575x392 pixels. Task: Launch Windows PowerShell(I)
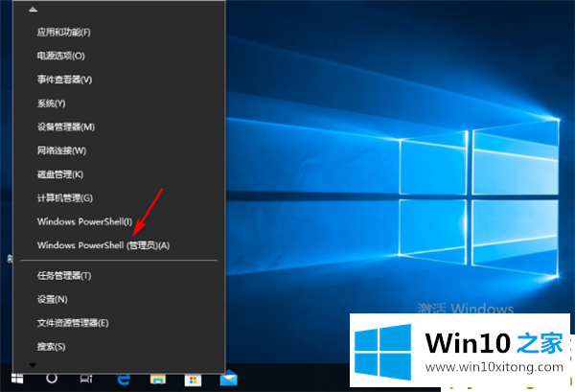tap(119, 221)
